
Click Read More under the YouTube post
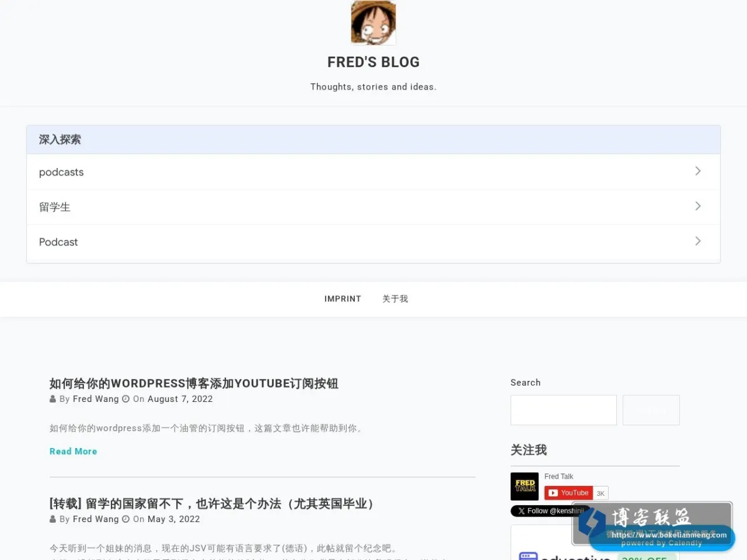(73, 451)
